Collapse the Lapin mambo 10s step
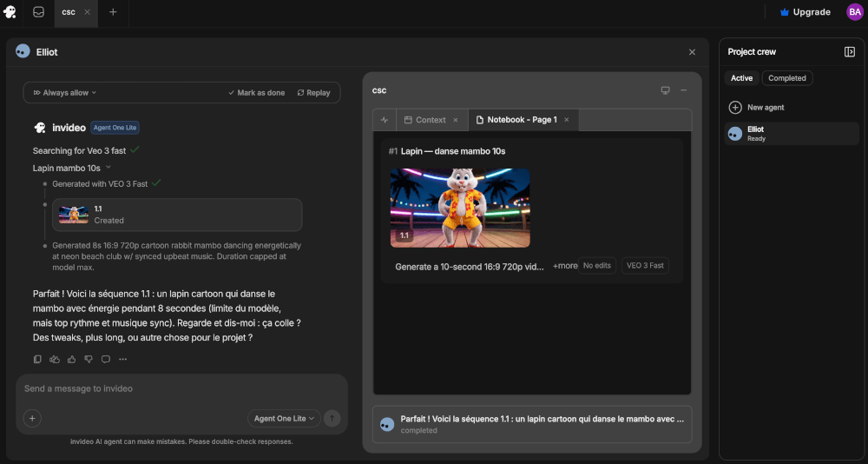 pyautogui.click(x=108, y=168)
